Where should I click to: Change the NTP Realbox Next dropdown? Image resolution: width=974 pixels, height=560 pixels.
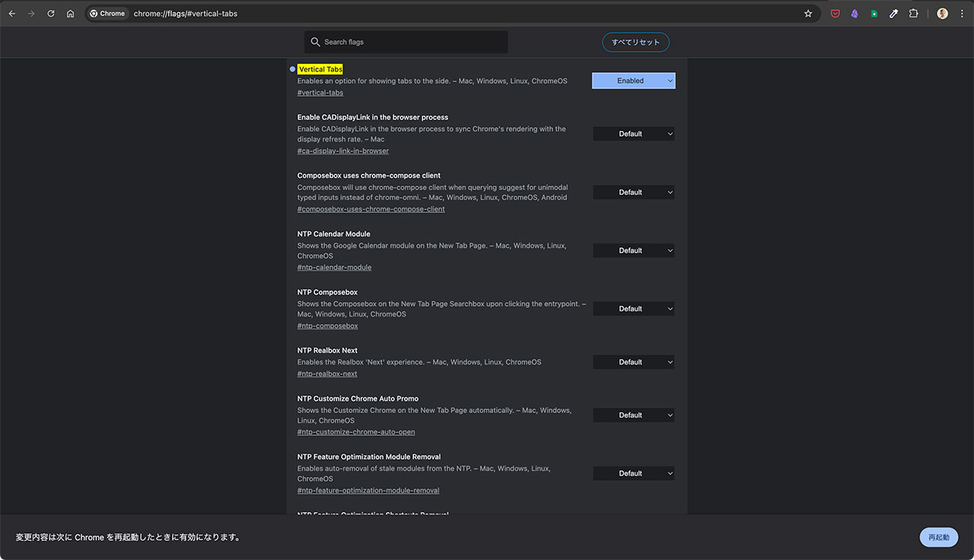click(633, 362)
